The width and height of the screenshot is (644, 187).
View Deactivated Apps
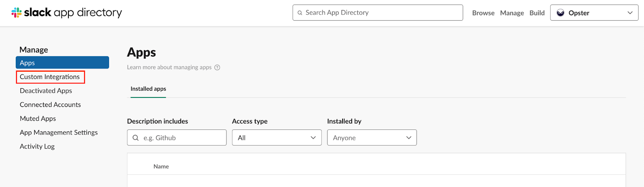46,91
